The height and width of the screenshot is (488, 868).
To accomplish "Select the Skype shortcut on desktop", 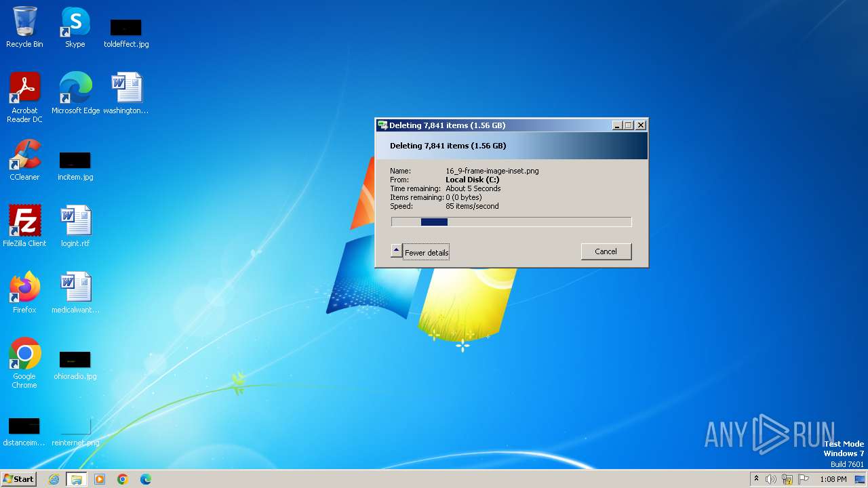I will click(x=75, y=27).
